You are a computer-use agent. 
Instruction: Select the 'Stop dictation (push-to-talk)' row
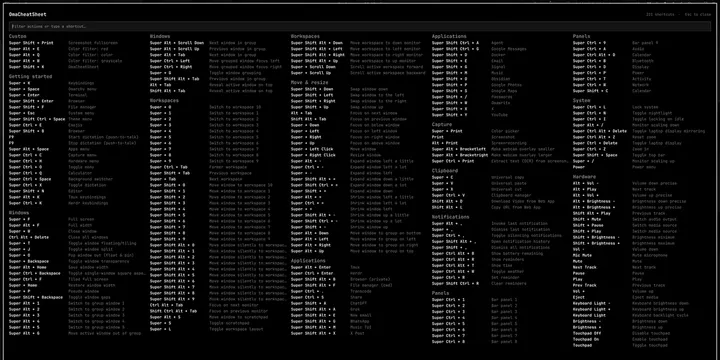[77, 143]
